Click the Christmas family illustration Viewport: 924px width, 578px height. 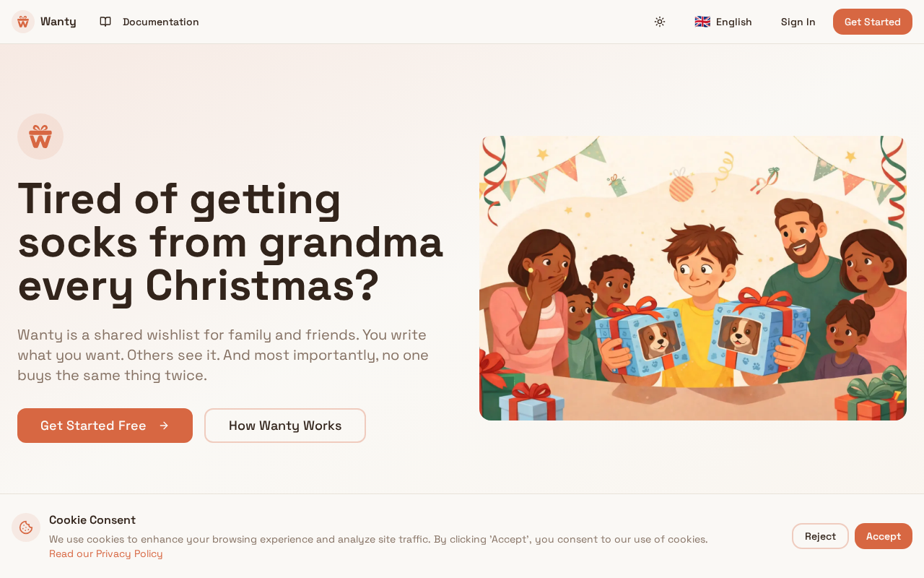click(693, 278)
